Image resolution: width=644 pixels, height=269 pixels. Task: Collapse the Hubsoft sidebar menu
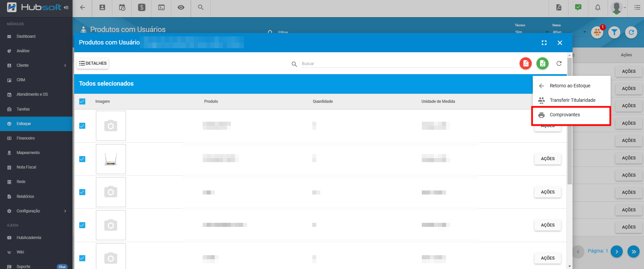pyautogui.click(x=66, y=7)
